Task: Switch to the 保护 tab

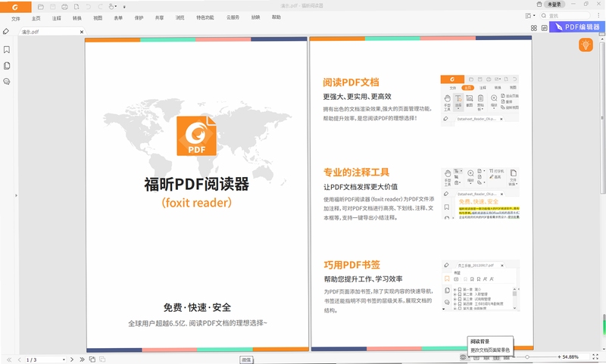Action: pyautogui.click(x=139, y=17)
